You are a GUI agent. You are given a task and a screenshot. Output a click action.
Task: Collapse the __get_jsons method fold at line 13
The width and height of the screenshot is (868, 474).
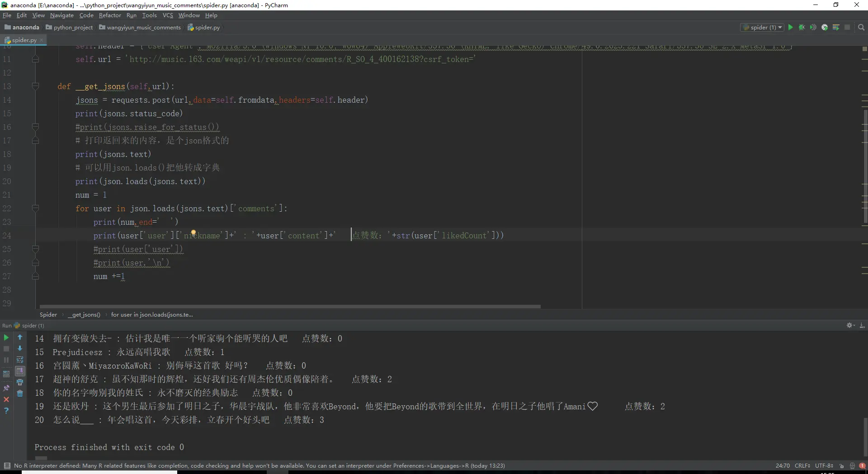(35, 86)
